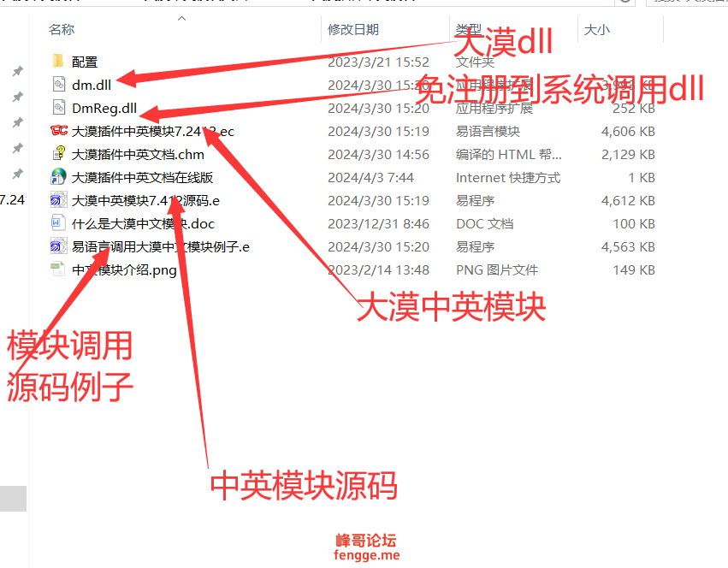Sort files by the 名称 column header
The width and height of the screenshot is (728, 568).
[x=62, y=30]
